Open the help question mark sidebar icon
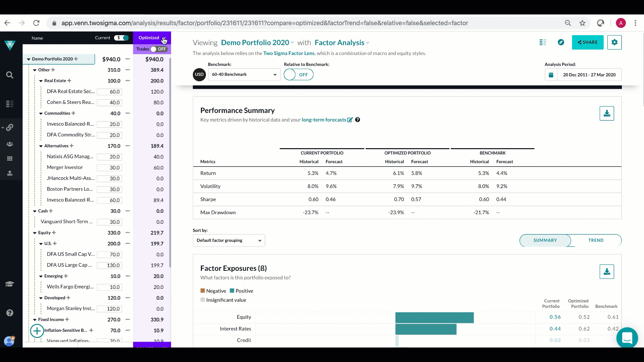The height and width of the screenshot is (362, 644). coord(10,313)
